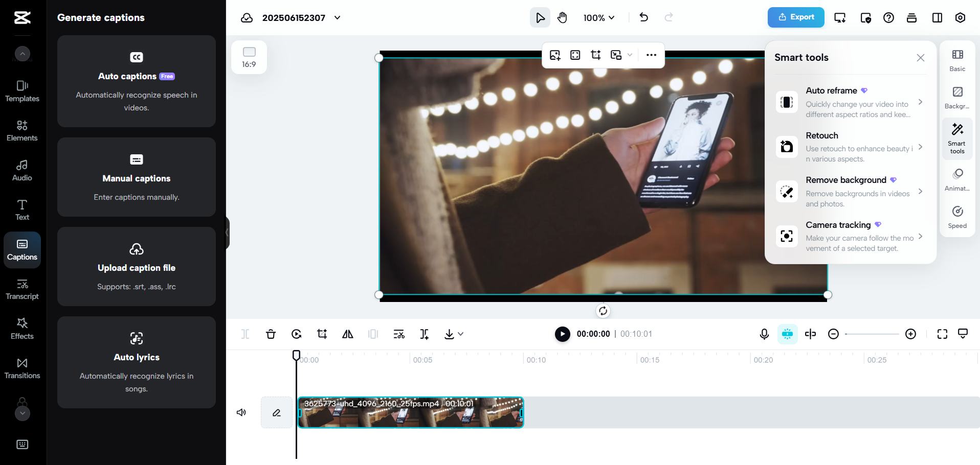This screenshot has height=465, width=980.
Task: Select the pointer select tool
Action: click(x=540, y=18)
